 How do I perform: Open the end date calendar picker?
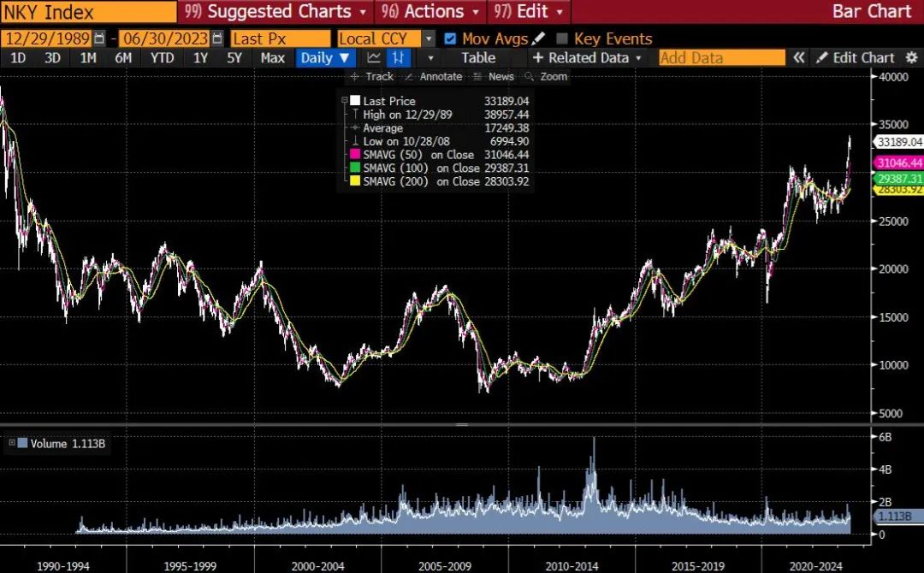click(217, 38)
